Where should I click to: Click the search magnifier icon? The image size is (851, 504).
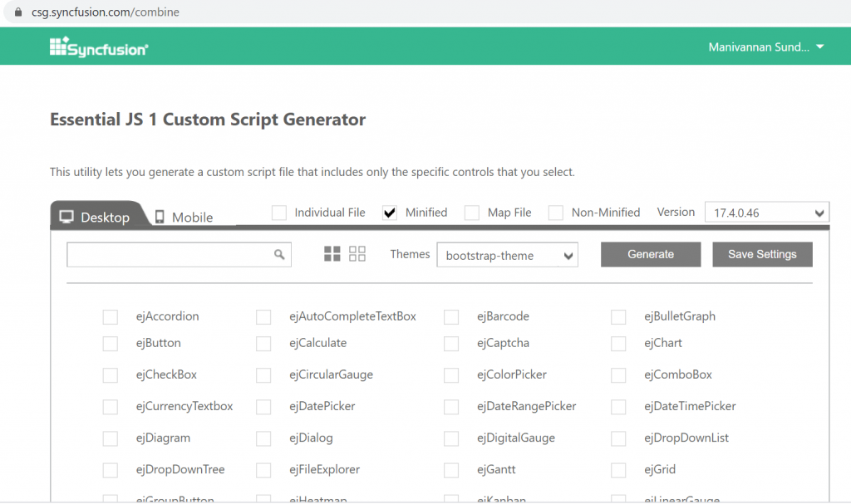(280, 254)
